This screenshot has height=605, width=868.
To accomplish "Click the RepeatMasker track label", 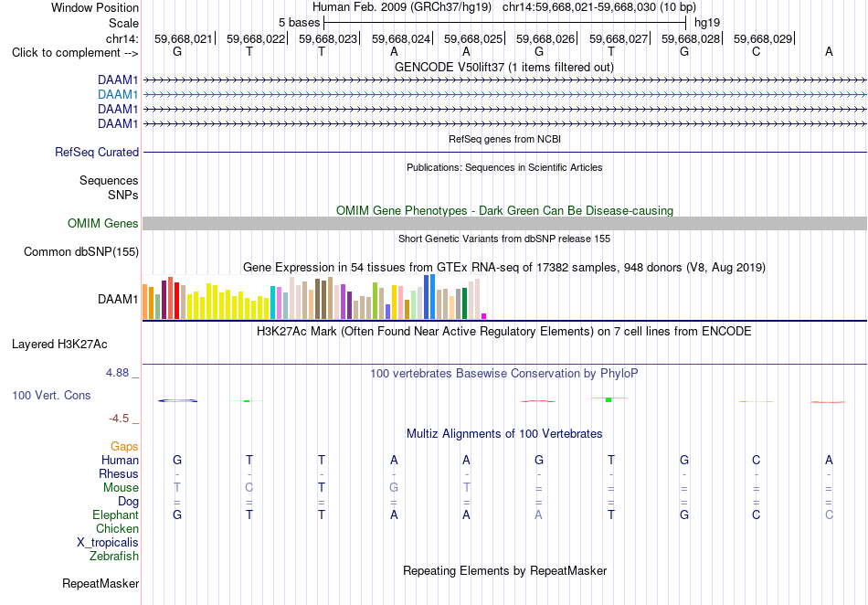I will 101,583.
